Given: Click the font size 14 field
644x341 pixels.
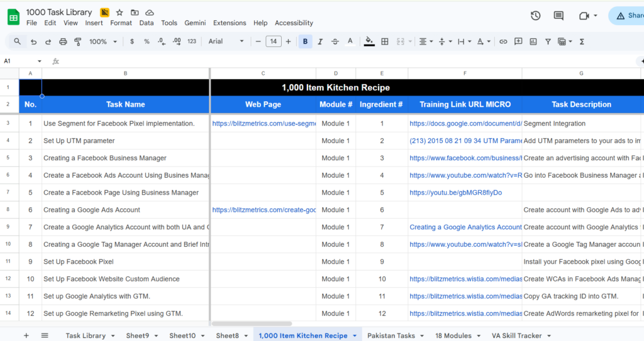Looking at the screenshot, I should coord(273,41).
